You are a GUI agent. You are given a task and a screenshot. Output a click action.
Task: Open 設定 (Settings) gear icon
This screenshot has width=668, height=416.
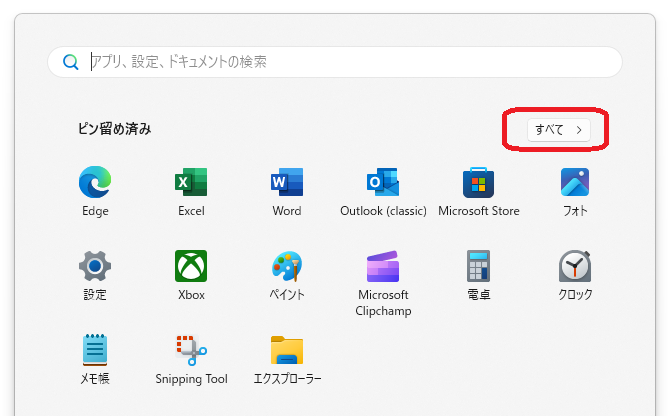click(95, 266)
